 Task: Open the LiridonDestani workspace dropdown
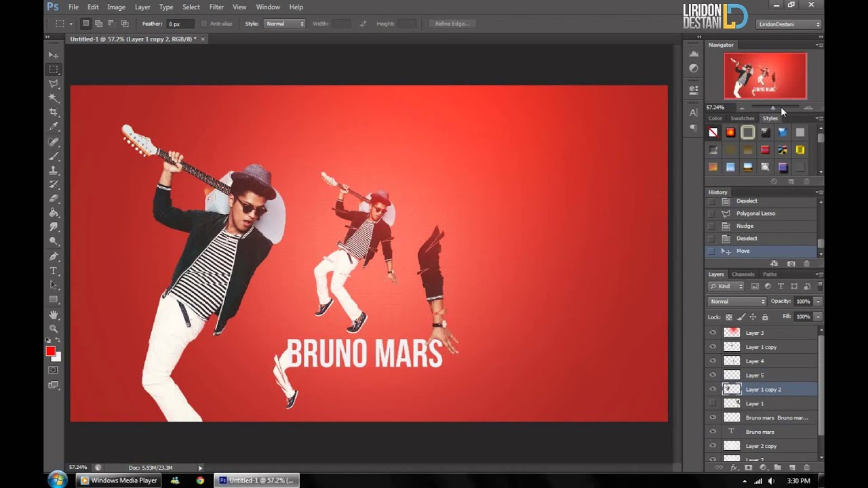[x=789, y=24]
